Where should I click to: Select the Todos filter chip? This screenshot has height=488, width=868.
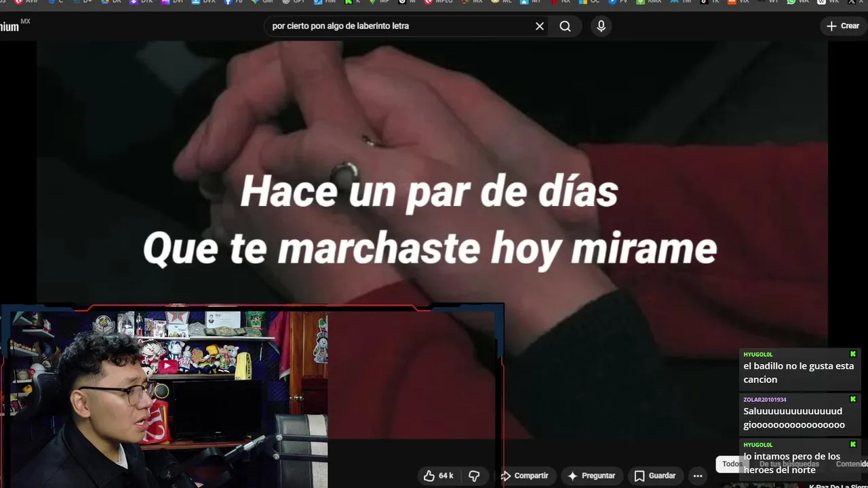click(x=732, y=464)
